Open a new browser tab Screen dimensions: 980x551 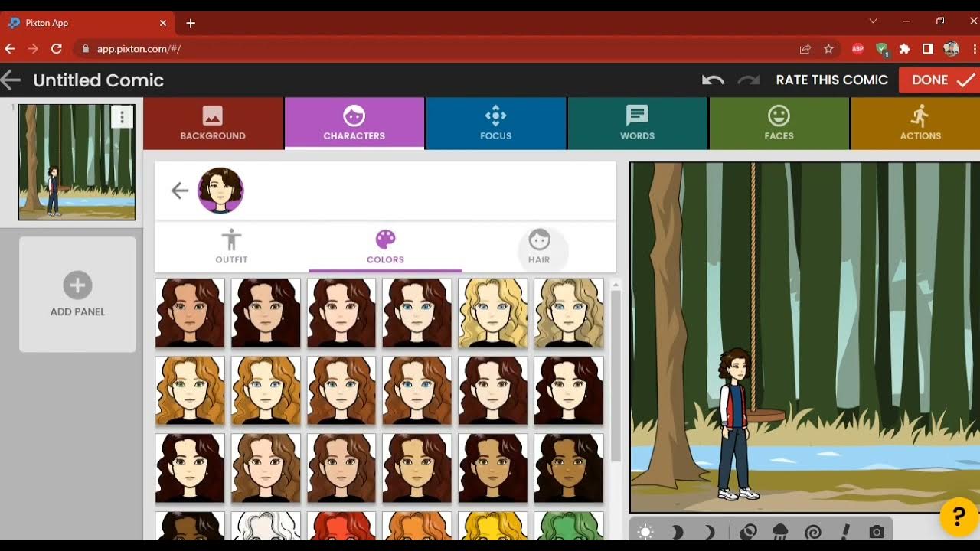pos(191,23)
